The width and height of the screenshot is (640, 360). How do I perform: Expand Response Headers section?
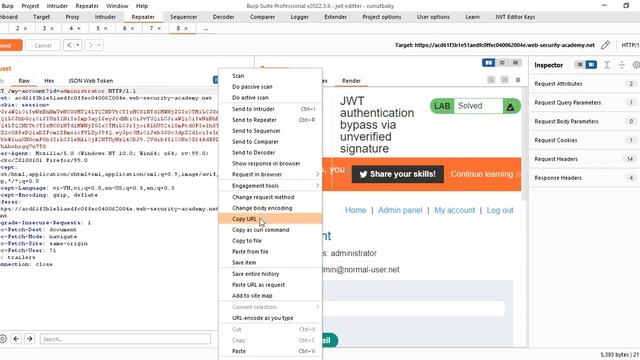pyautogui.click(x=584, y=178)
